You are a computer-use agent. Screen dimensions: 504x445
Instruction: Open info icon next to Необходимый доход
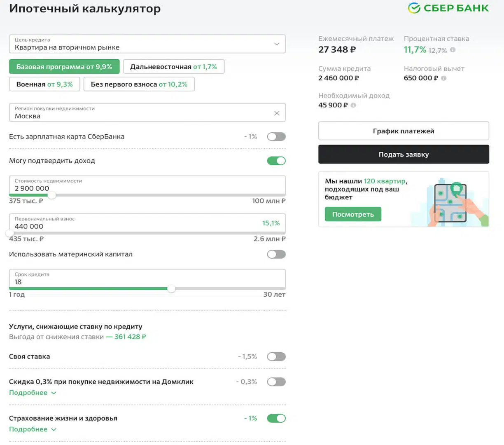pyautogui.click(x=353, y=105)
